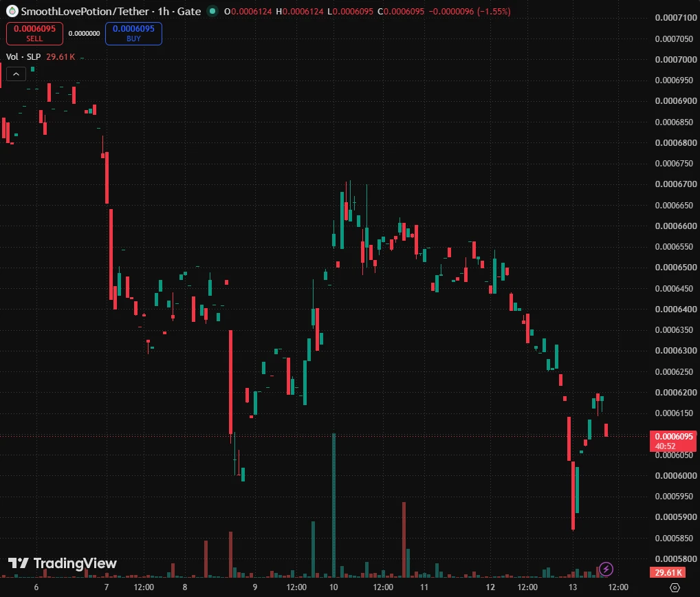
Task: Click the purple lightning bolt icon
Action: [606, 569]
